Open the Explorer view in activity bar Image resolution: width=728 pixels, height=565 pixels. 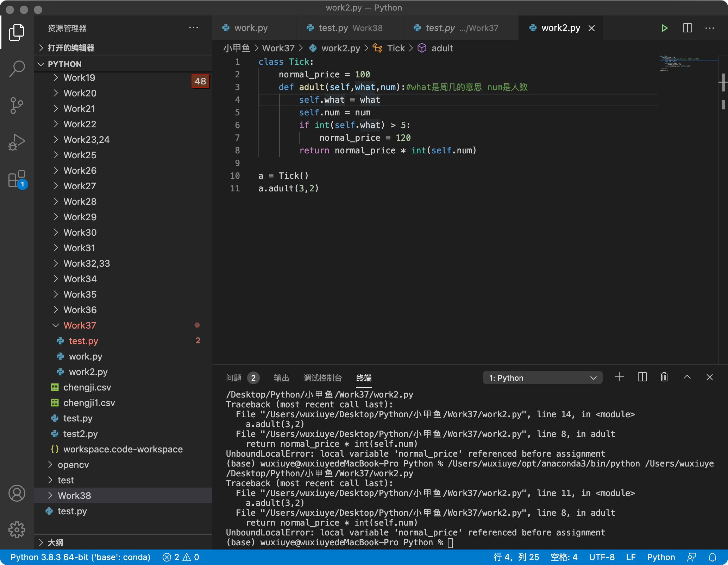(x=17, y=32)
